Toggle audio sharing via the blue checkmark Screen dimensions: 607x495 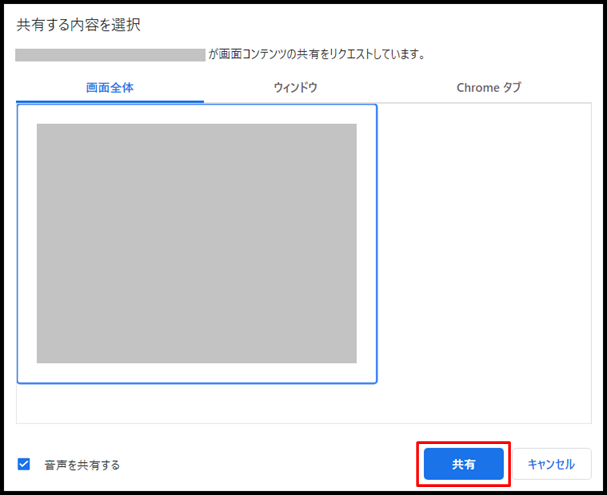click(x=24, y=464)
